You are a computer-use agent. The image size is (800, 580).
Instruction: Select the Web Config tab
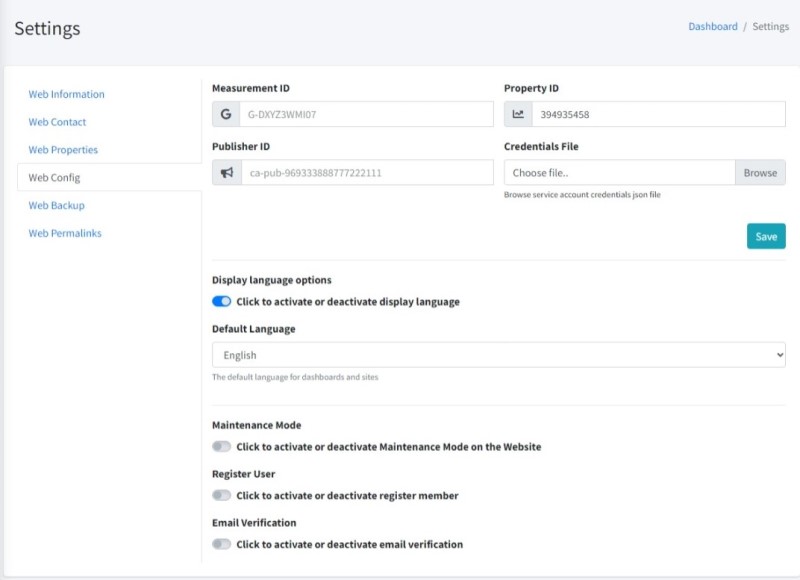(55, 178)
